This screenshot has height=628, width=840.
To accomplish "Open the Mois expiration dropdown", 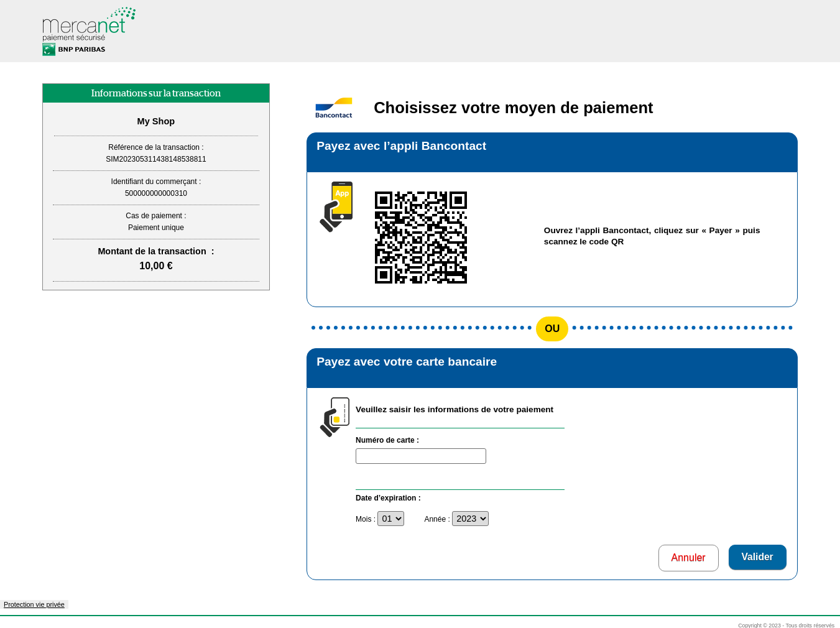I will coord(390,519).
